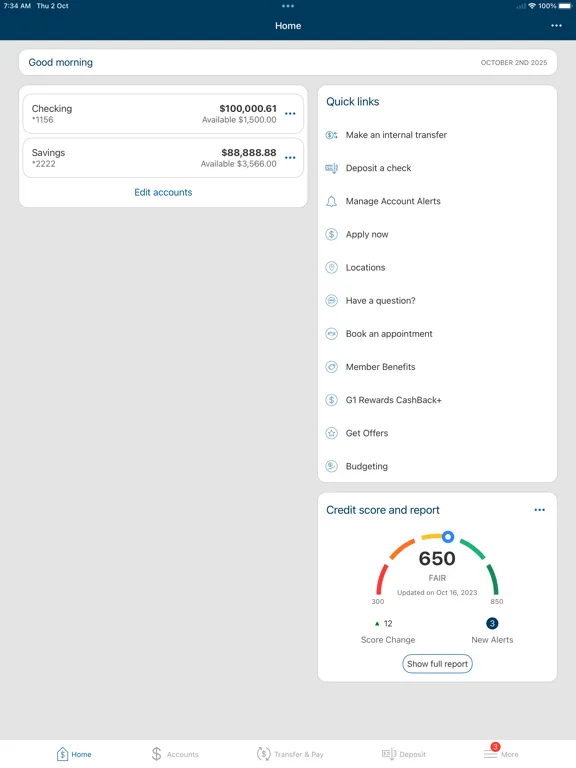
Task: Tap the Apply now dollar icon
Action: coord(332,235)
